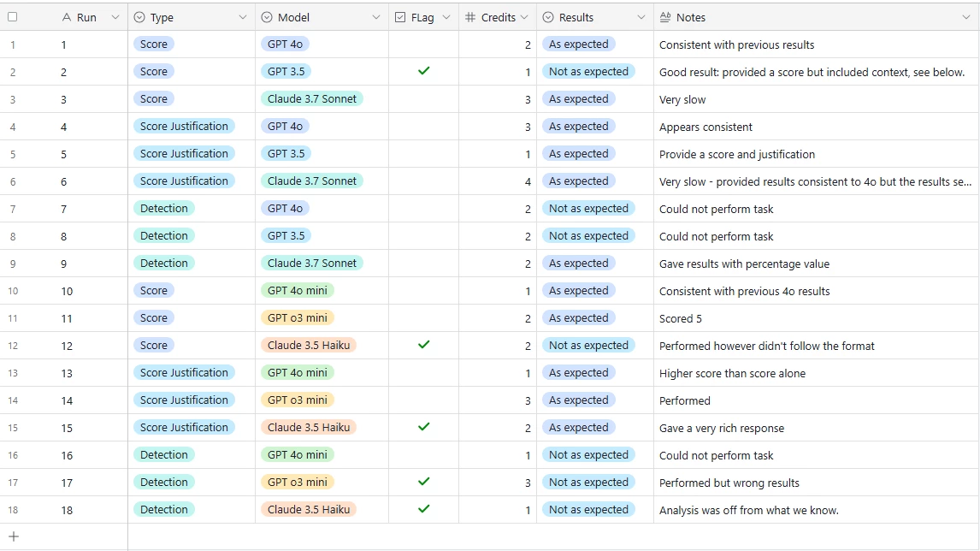The image size is (980, 551).
Task: Click Claude 3.5 Haiku tag in run 12
Action: click(x=309, y=346)
